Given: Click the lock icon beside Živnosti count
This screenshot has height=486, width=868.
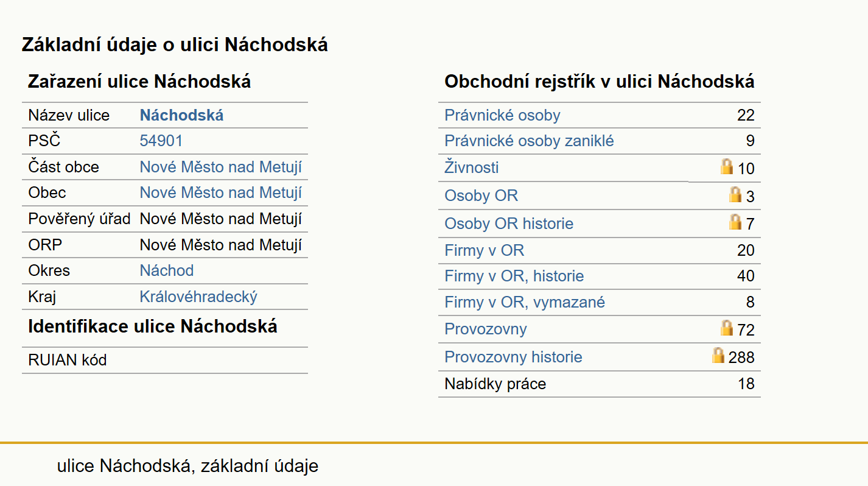Looking at the screenshot, I should [726, 166].
